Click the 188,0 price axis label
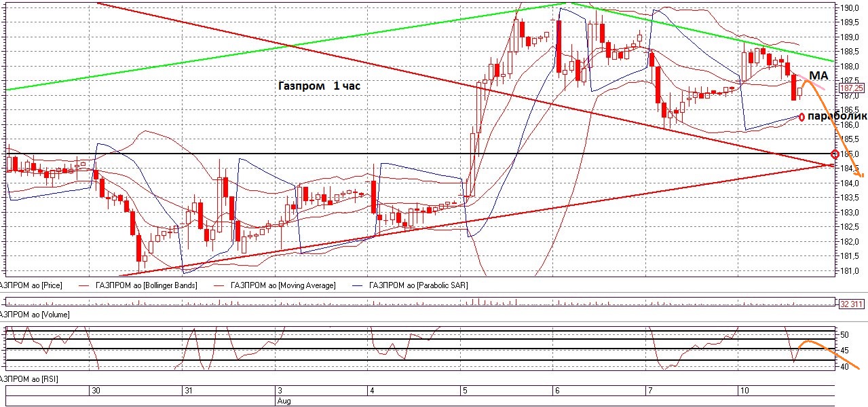The width and height of the screenshot is (868, 407). [x=850, y=67]
